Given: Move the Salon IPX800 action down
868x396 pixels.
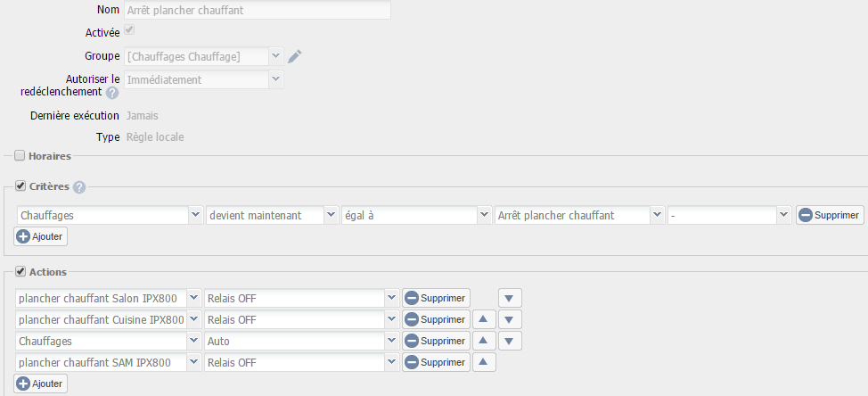Looking at the screenshot, I should 509,298.
